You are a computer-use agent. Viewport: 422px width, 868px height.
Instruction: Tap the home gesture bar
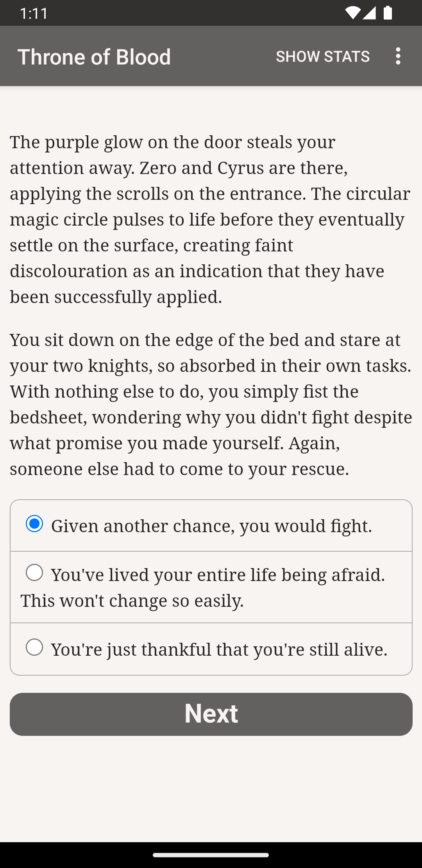211,855
